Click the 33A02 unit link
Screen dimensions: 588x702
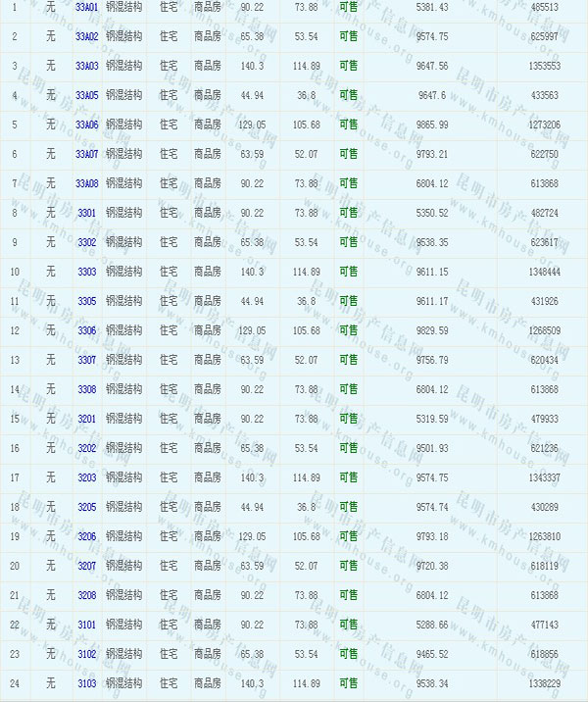click(x=86, y=36)
